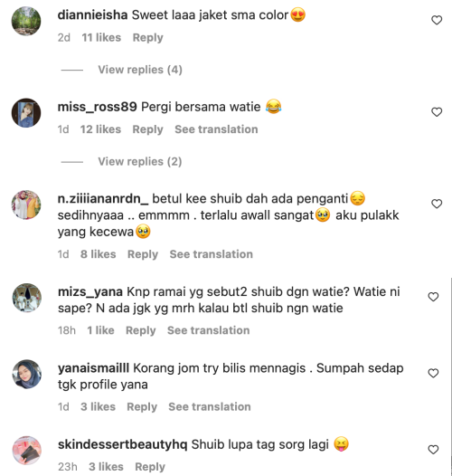This screenshot has width=452, height=476.
Task: Open username skindessertbeautyhq
Action: pos(123,444)
